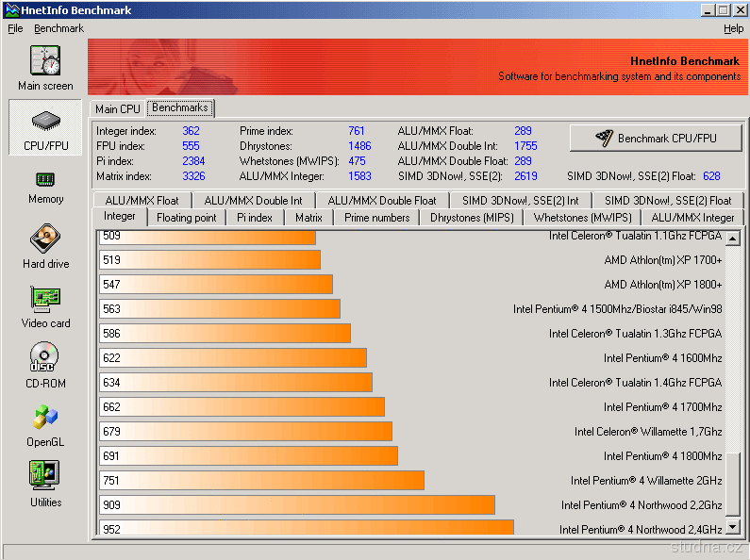This screenshot has width=750, height=560.
Task: Open the Main screen section icon
Action: (44, 61)
